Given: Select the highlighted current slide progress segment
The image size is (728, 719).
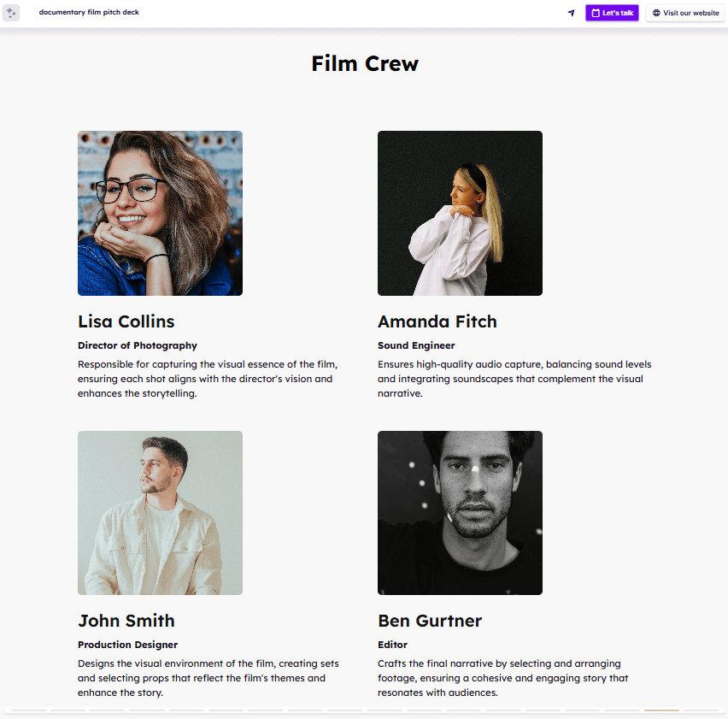Looking at the screenshot, I should 661,710.
